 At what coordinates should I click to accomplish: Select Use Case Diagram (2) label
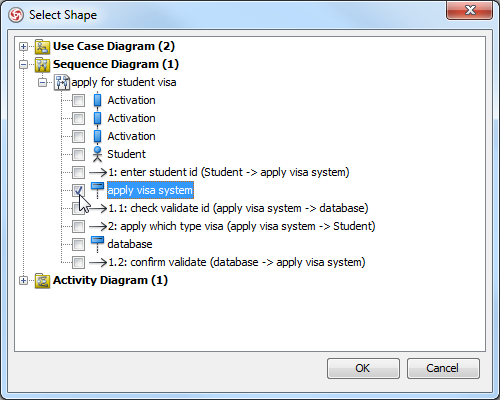(x=114, y=46)
